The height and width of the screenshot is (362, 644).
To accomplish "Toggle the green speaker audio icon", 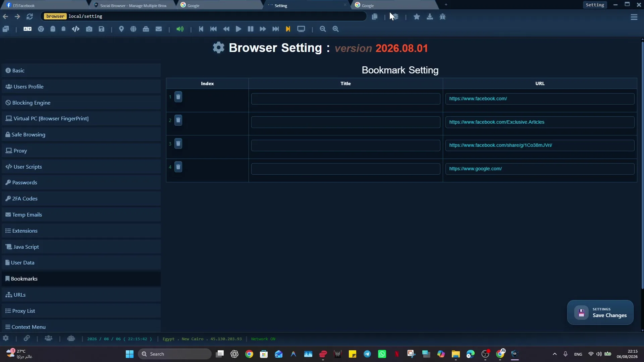I will (x=180, y=29).
